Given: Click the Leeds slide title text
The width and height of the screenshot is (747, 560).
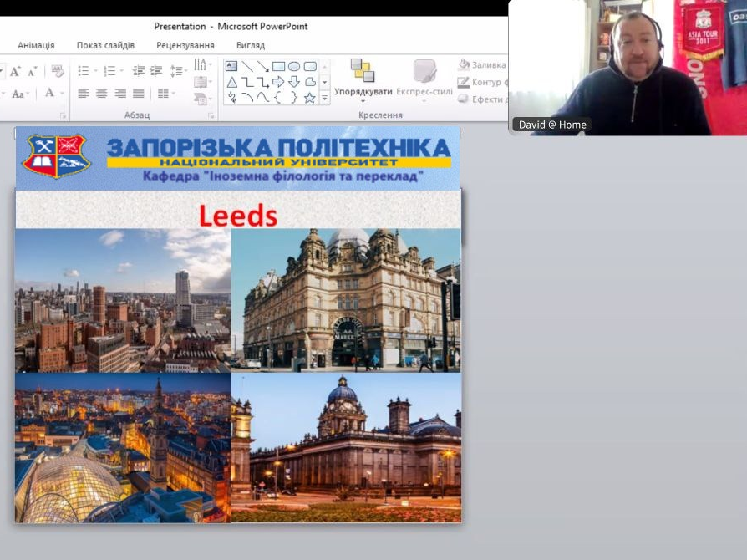Looking at the screenshot, I should point(237,216).
